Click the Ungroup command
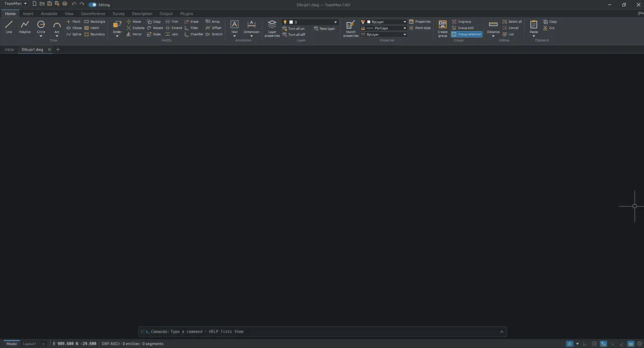Viewport: 644px width, 348px height. point(461,22)
